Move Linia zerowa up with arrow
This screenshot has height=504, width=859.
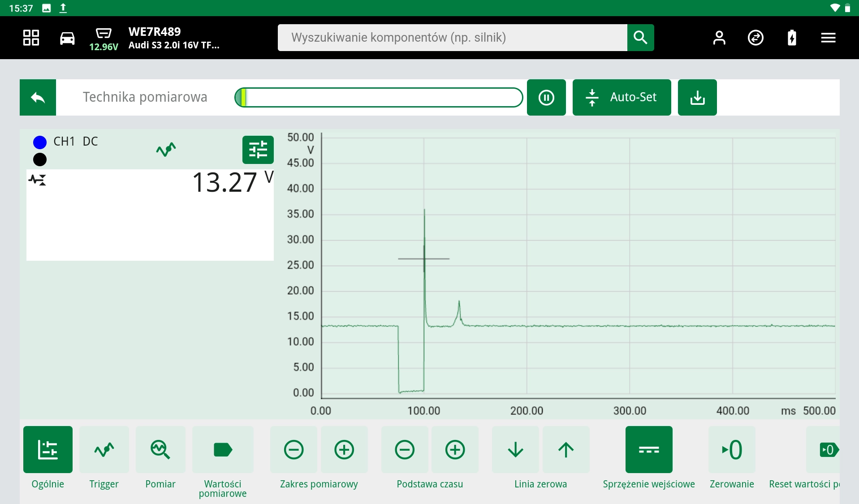(566, 449)
